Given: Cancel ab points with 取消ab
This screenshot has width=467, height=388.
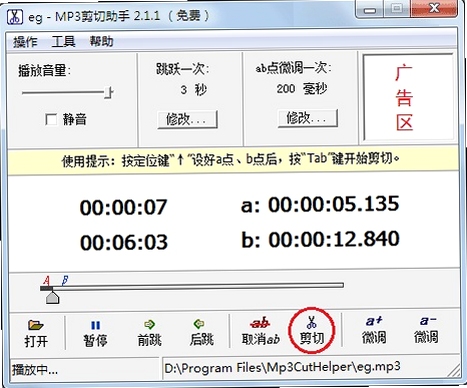Looking at the screenshot, I should coord(260,331).
